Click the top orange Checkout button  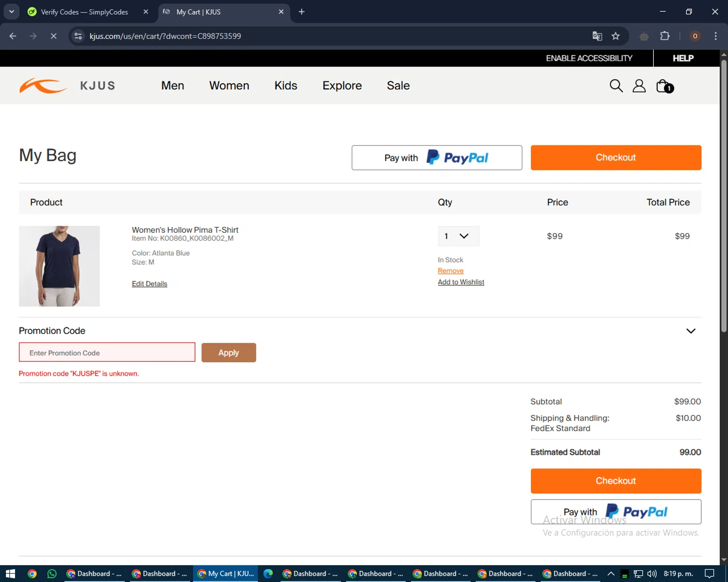616,158
